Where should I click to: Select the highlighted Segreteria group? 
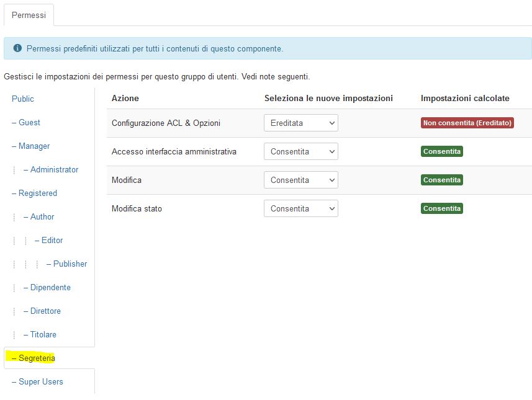click(34, 358)
